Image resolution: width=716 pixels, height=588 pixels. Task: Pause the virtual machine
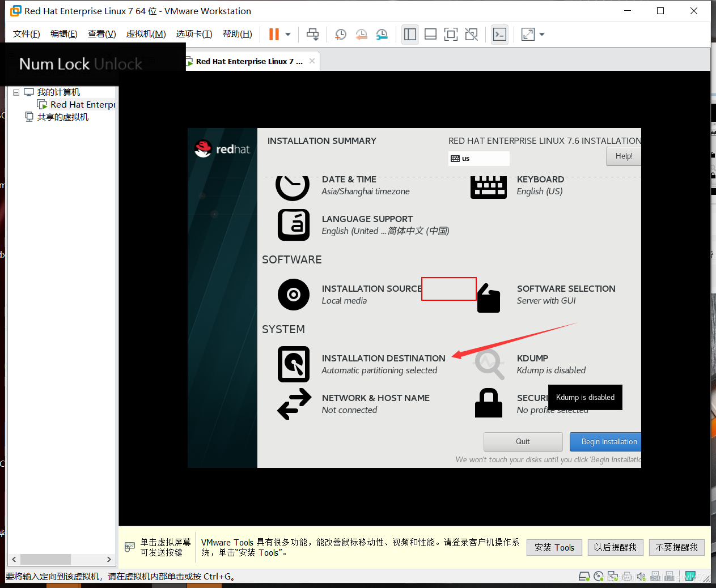274,35
